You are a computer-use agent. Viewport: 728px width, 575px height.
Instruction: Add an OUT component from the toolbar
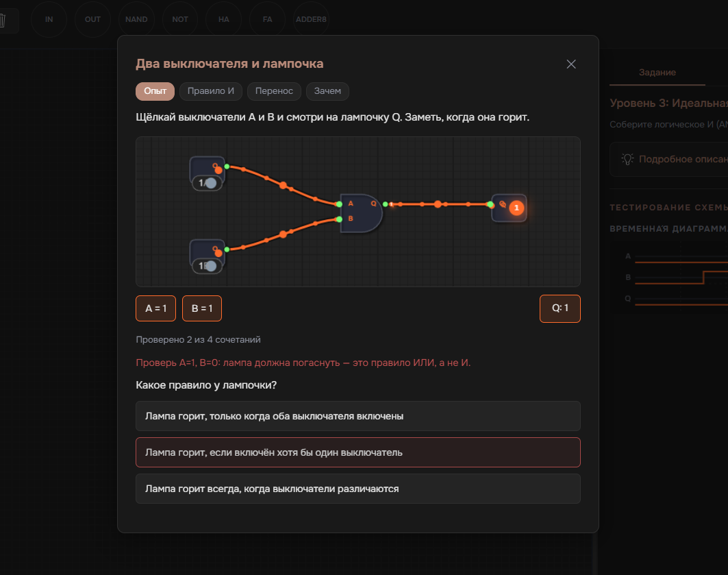pos(92,19)
